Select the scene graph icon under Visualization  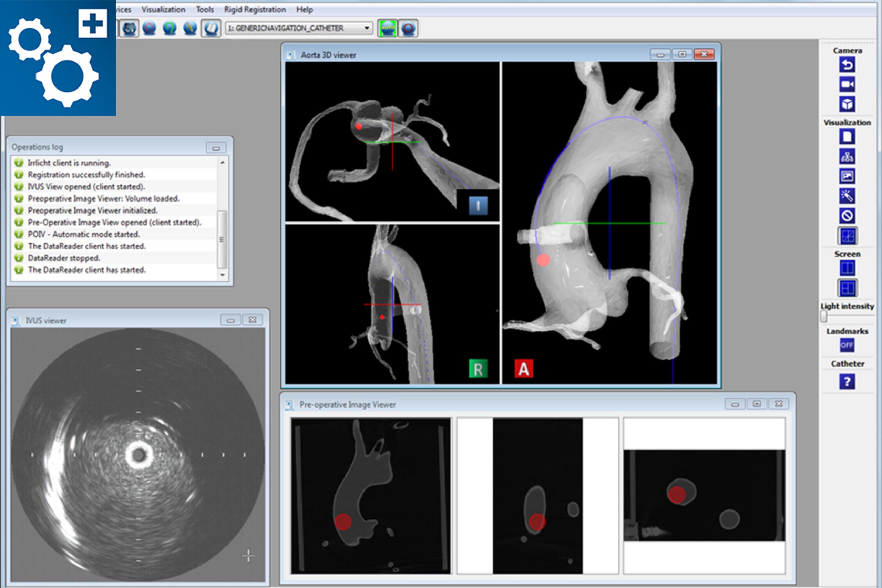click(x=848, y=157)
